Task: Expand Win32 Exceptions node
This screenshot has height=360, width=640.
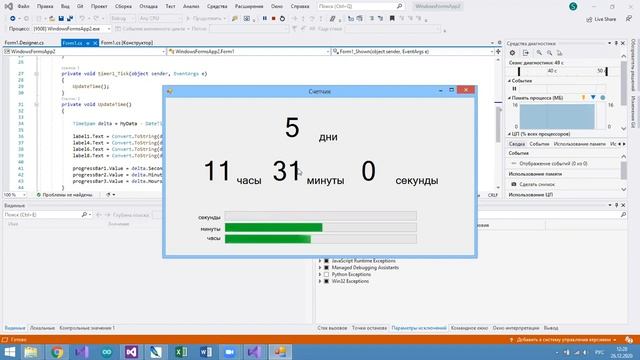Action: pos(320,282)
